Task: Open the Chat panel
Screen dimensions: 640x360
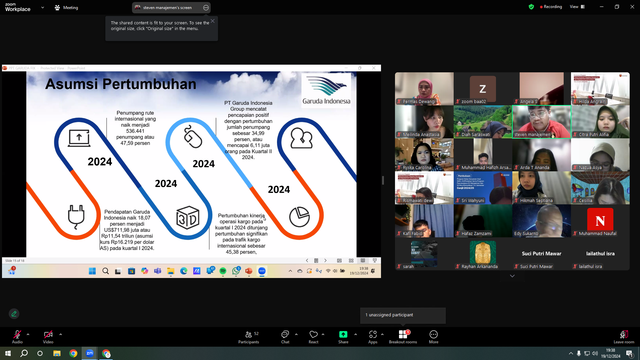Action: click(285, 337)
